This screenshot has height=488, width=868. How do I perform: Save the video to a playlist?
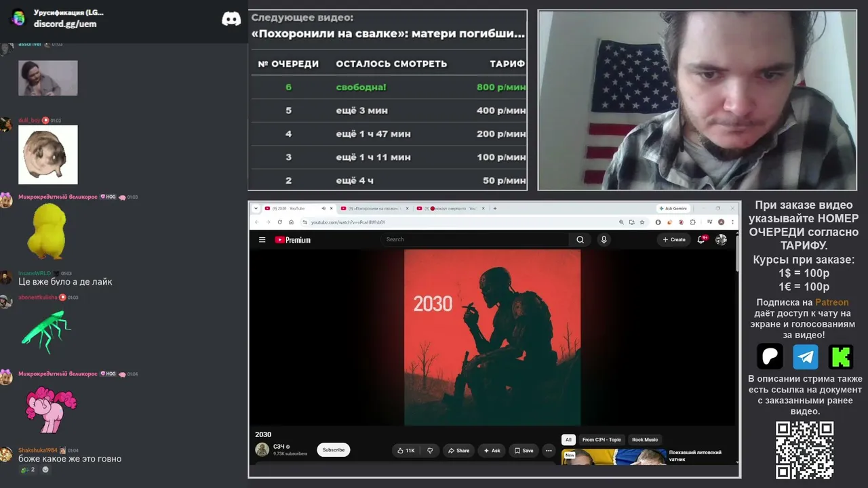pyautogui.click(x=524, y=451)
